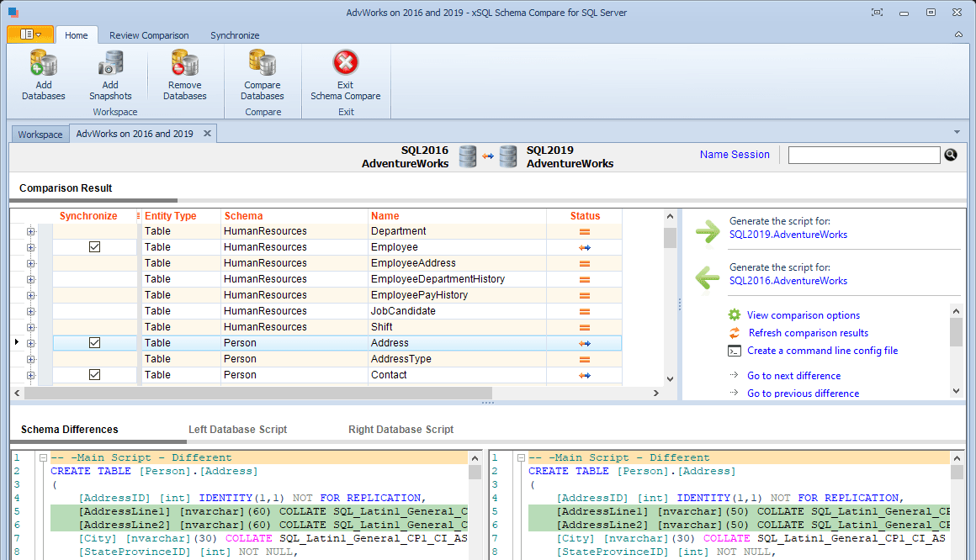Uncheck the Synchronize box for Person Contact
Screen dimensions: 976x560
click(x=94, y=374)
